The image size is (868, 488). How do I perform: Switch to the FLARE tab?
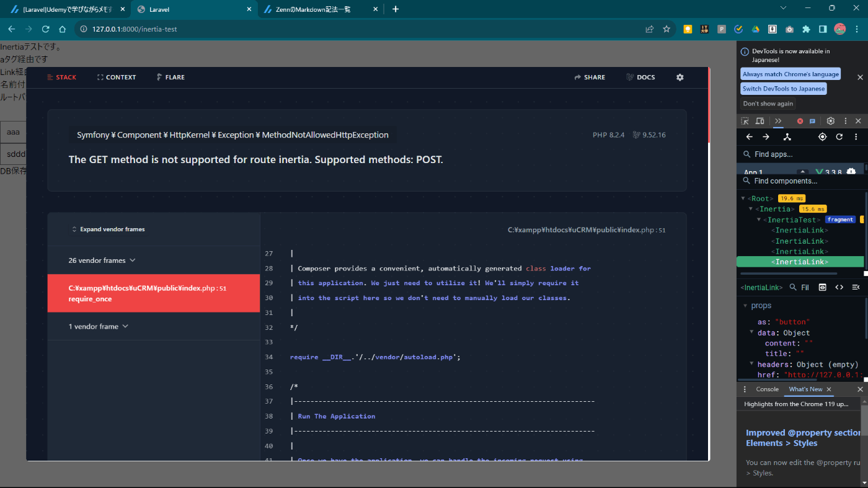[170, 78]
